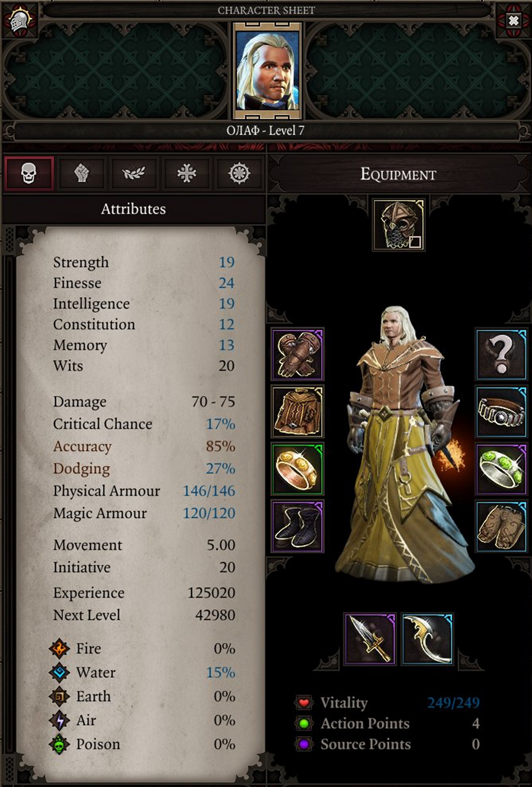Select the equipped helmet slot

(399, 225)
